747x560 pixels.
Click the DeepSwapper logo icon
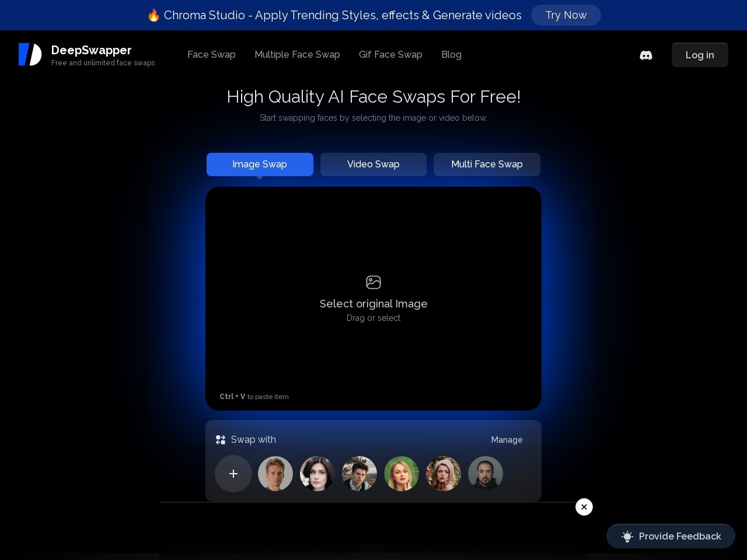tap(30, 54)
